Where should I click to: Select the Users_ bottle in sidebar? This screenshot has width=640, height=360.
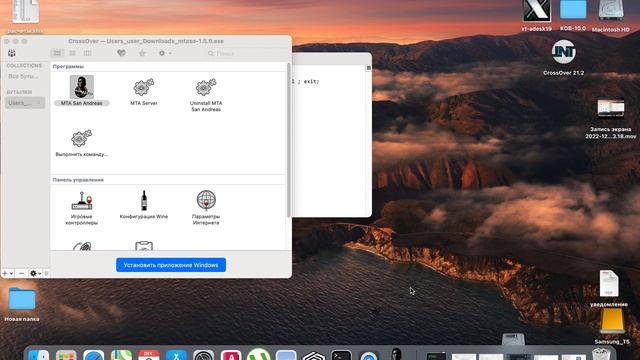click(25, 102)
